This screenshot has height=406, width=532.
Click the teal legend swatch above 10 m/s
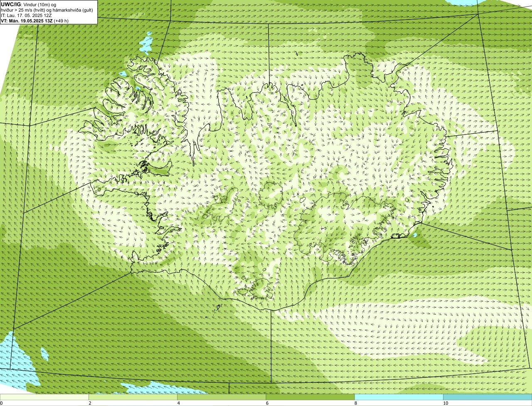pyautogui.click(x=488, y=397)
